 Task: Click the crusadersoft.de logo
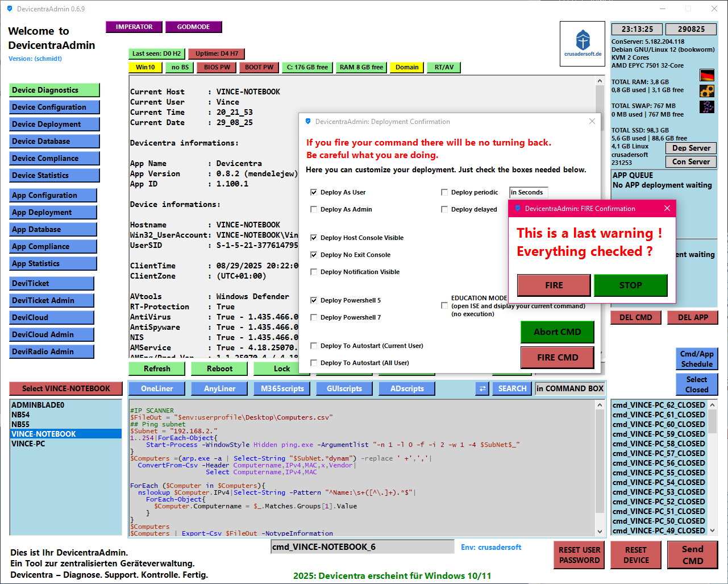583,44
